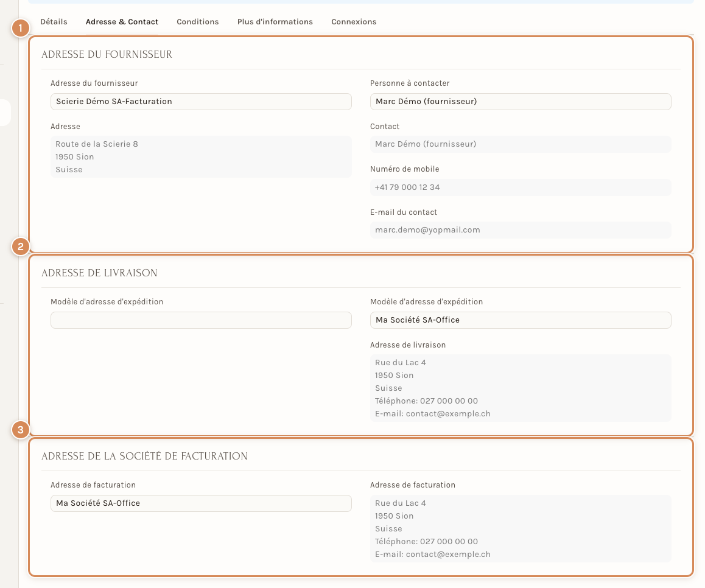
Task: Click the E-mail du contact label
Action: click(404, 212)
